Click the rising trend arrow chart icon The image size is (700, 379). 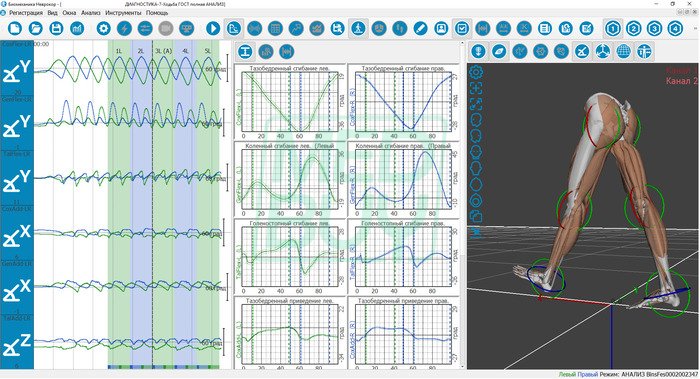click(x=296, y=29)
